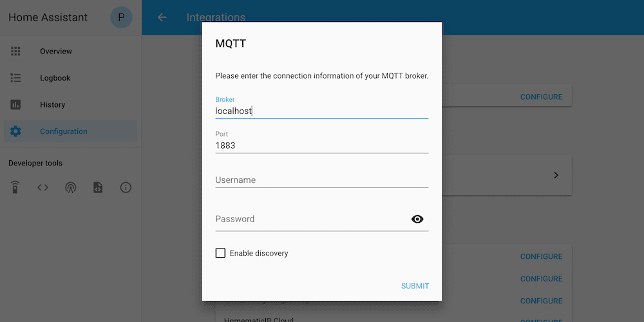
Task: Open the Info developer tool icon
Action: coord(126,187)
